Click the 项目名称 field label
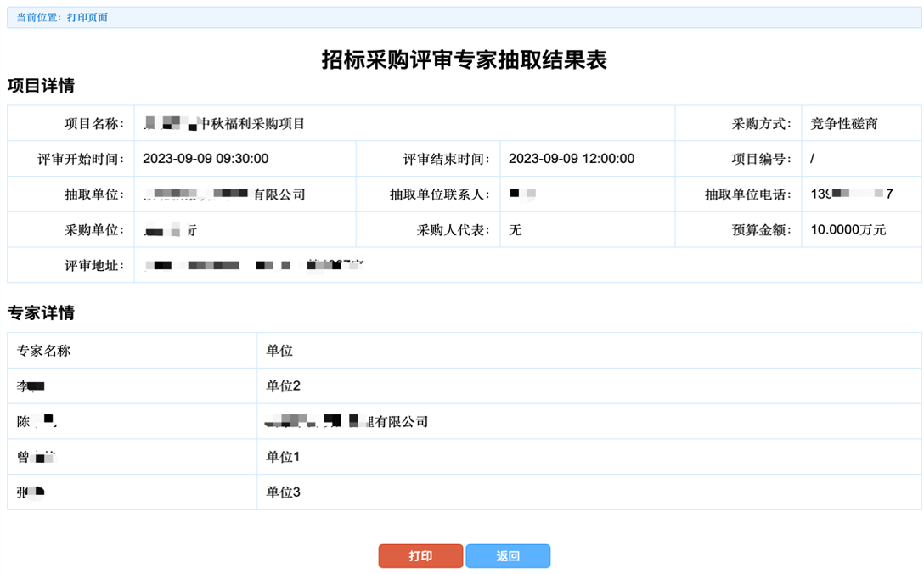 pyautogui.click(x=94, y=124)
